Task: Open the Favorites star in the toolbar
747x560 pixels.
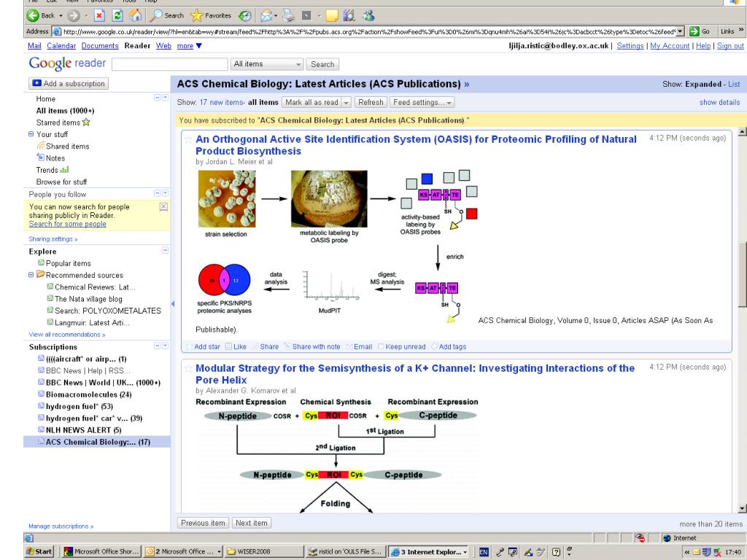Action: 211,16
